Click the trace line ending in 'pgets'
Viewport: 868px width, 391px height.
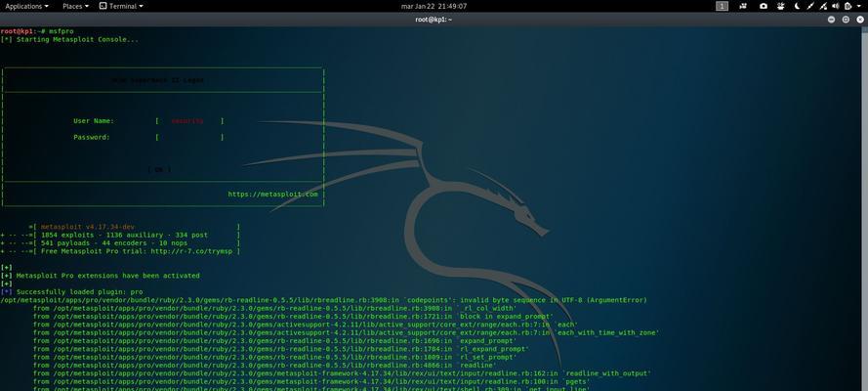click(311, 381)
